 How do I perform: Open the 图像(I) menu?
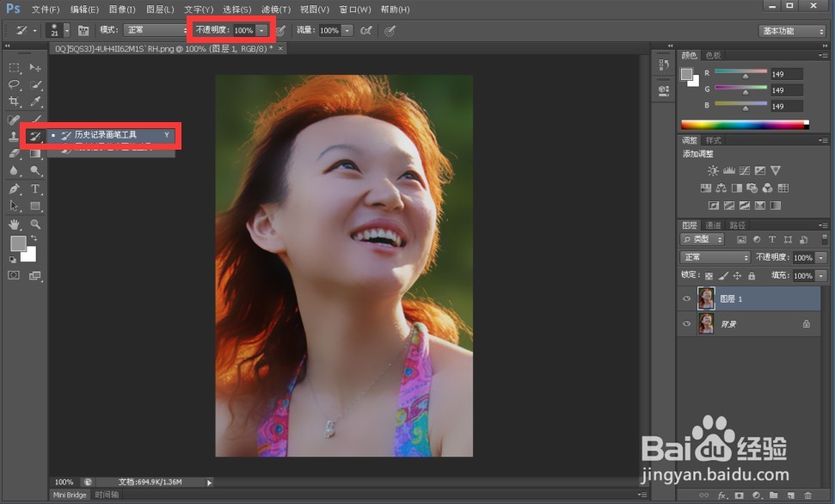[x=122, y=9]
